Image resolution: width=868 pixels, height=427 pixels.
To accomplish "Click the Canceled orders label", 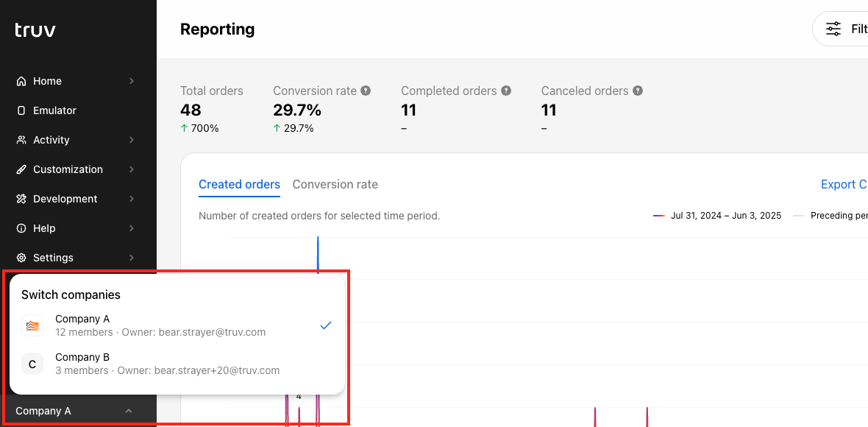I will tap(585, 91).
